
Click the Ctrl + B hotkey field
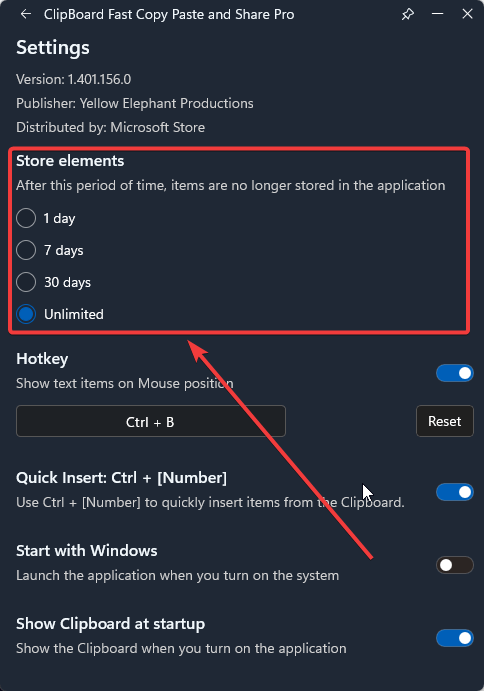pyautogui.click(x=151, y=421)
